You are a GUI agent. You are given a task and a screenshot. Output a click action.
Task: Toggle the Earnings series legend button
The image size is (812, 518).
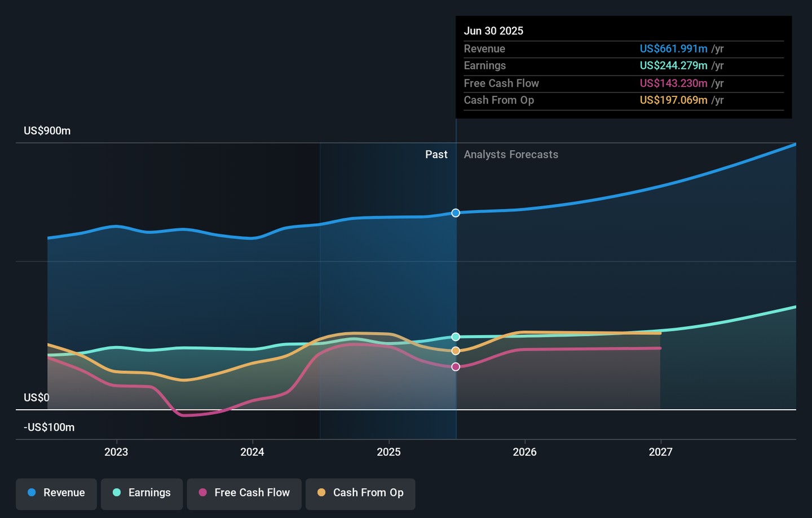click(142, 493)
